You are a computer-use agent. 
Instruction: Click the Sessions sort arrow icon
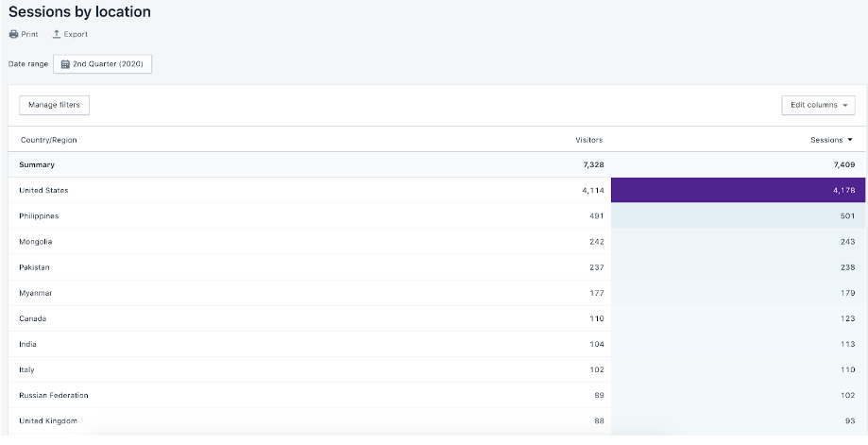(850, 140)
